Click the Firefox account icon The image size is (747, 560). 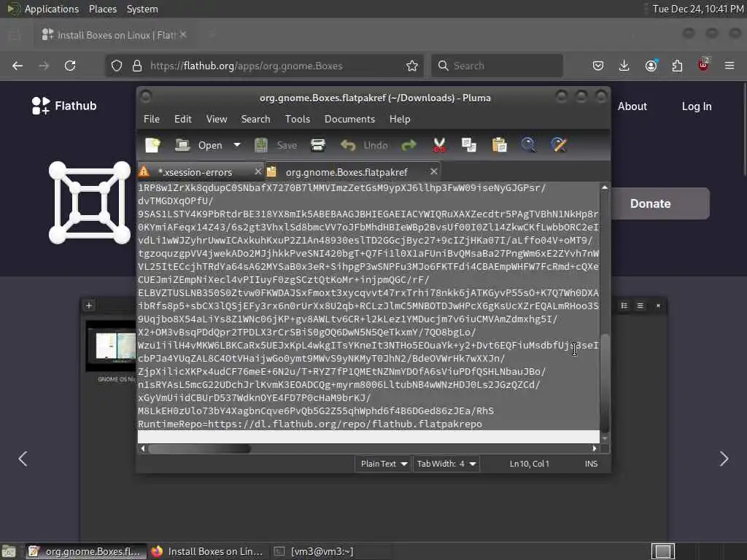point(651,66)
